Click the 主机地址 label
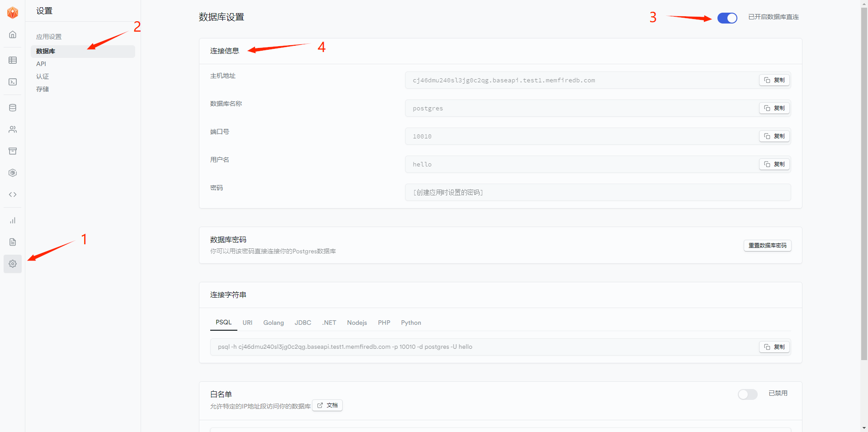 pyautogui.click(x=223, y=76)
